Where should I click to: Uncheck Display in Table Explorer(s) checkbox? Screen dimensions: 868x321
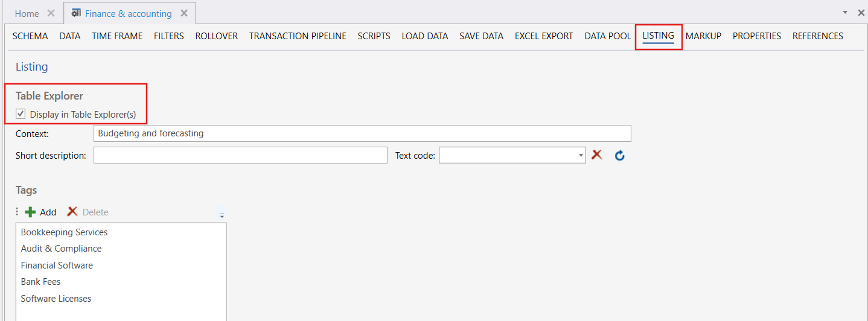(x=21, y=114)
